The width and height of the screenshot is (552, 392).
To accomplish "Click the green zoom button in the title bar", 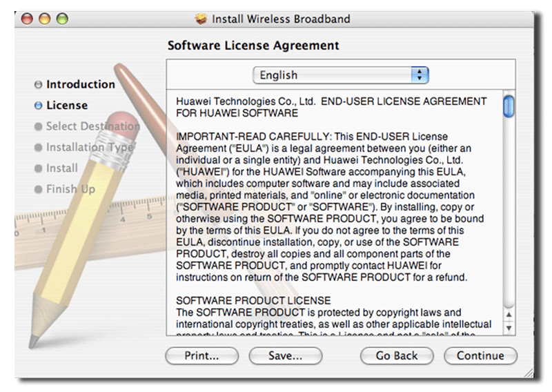I will [61, 19].
